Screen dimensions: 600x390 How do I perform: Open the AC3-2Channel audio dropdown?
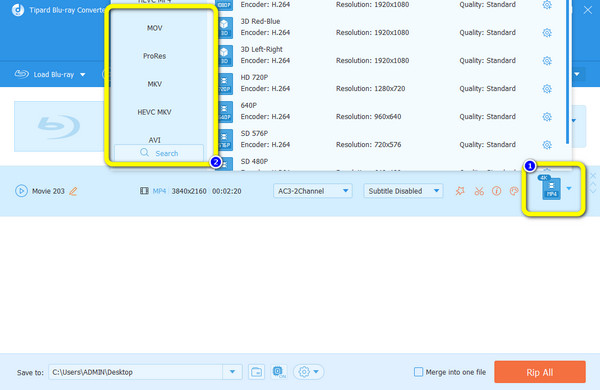[x=313, y=191]
